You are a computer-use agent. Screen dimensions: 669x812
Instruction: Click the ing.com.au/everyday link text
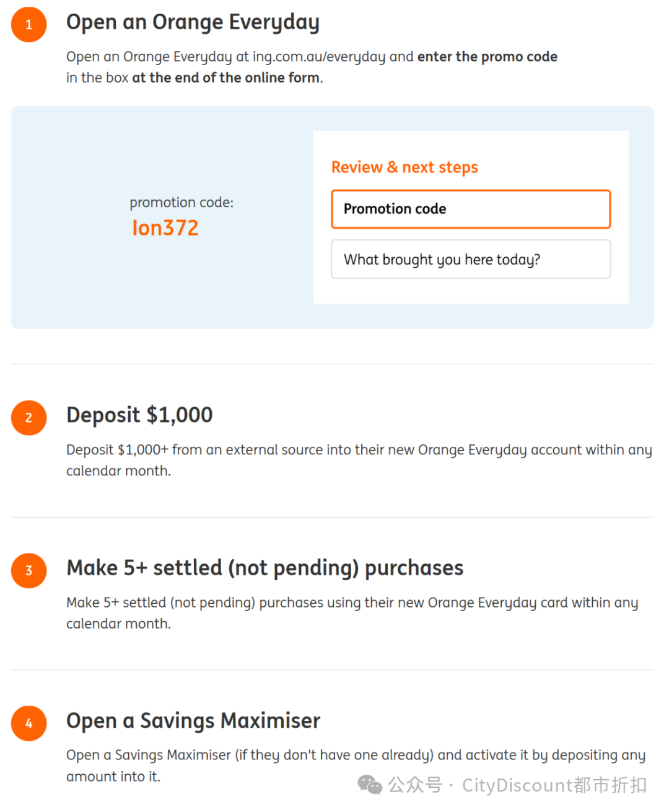coord(318,57)
